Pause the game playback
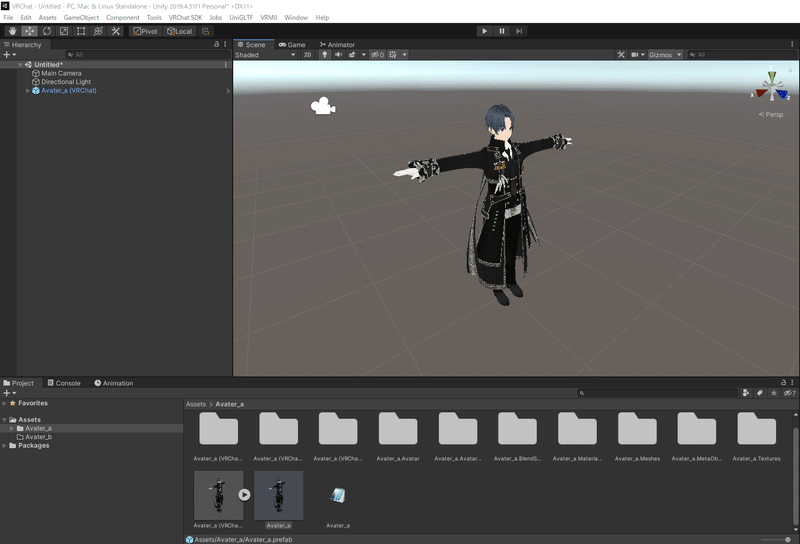This screenshot has width=800, height=544. pos(502,31)
